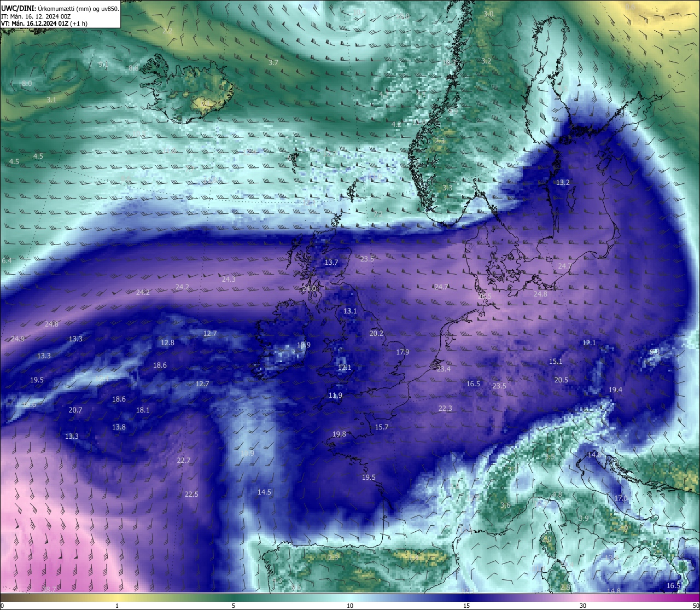Click the 22.7 value on the map
This screenshot has height=610, width=700.
click(x=184, y=460)
